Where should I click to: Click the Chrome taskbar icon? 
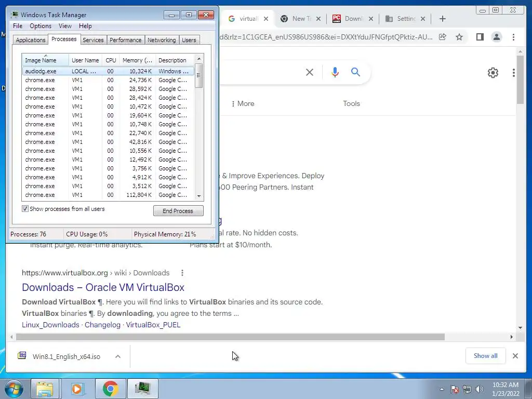110,389
